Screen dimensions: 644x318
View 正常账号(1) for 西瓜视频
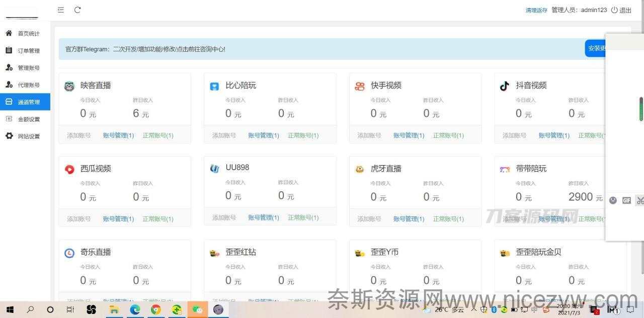point(158,219)
